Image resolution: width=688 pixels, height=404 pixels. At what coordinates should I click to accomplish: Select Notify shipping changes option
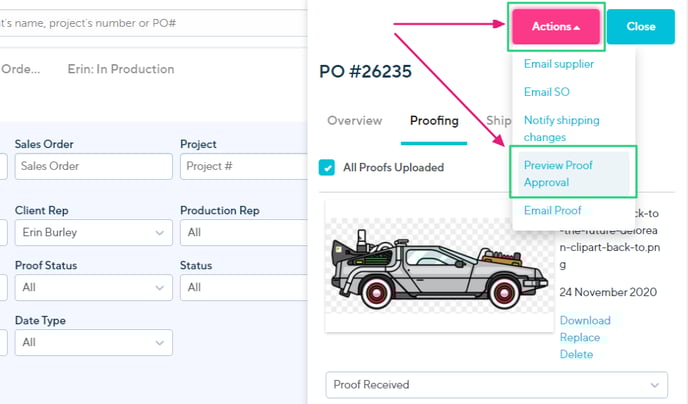tap(561, 128)
